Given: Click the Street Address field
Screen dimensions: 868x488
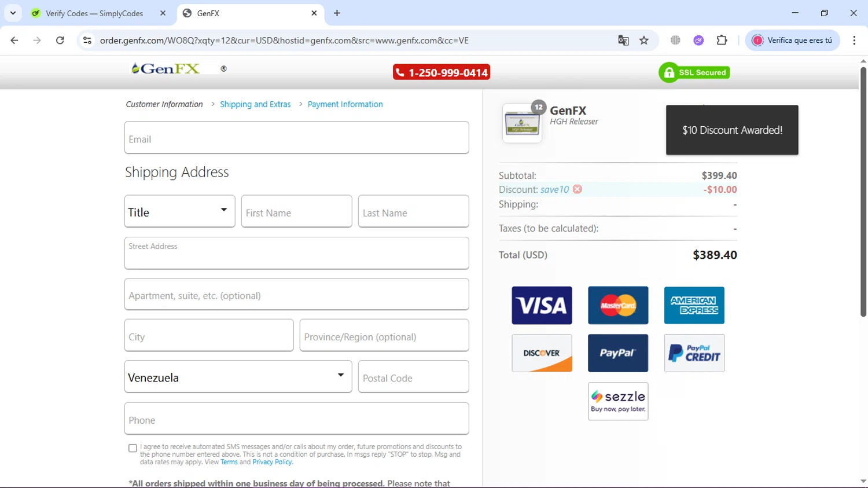Looking at the screenshot, I should (296, 253).
